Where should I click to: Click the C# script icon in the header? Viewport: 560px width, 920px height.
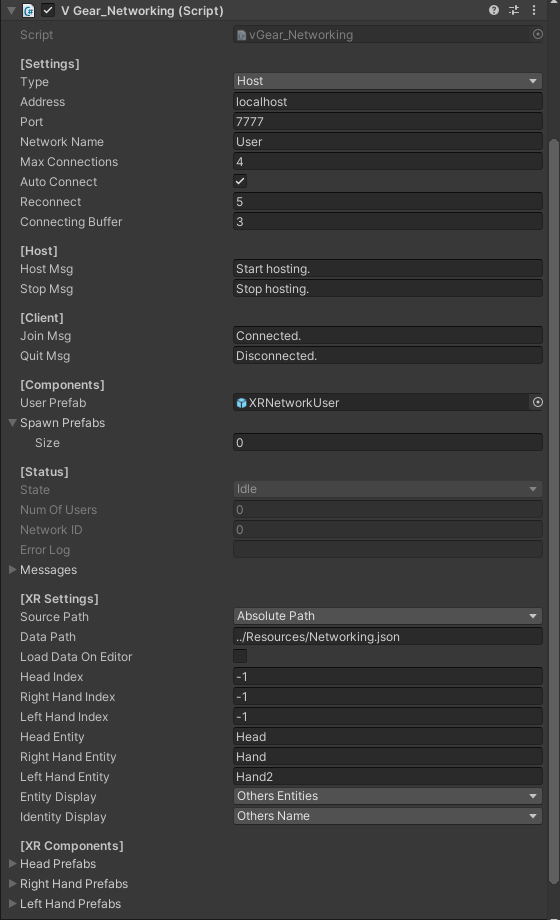(28, 11)
